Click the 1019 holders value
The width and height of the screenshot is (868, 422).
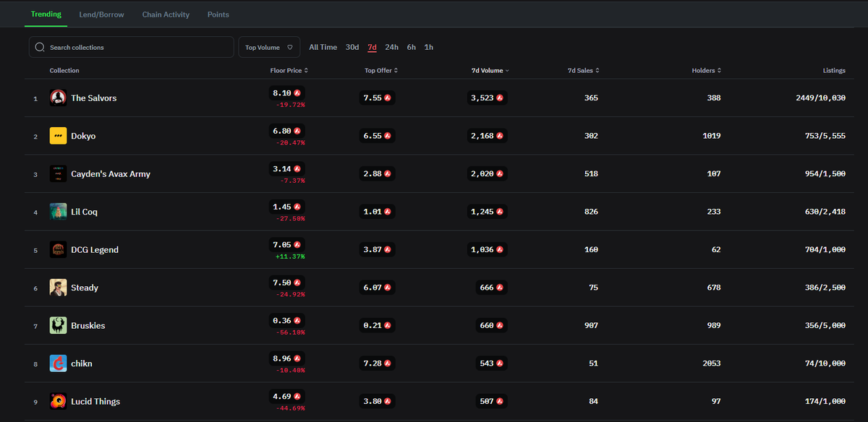(x=712, y=136)
